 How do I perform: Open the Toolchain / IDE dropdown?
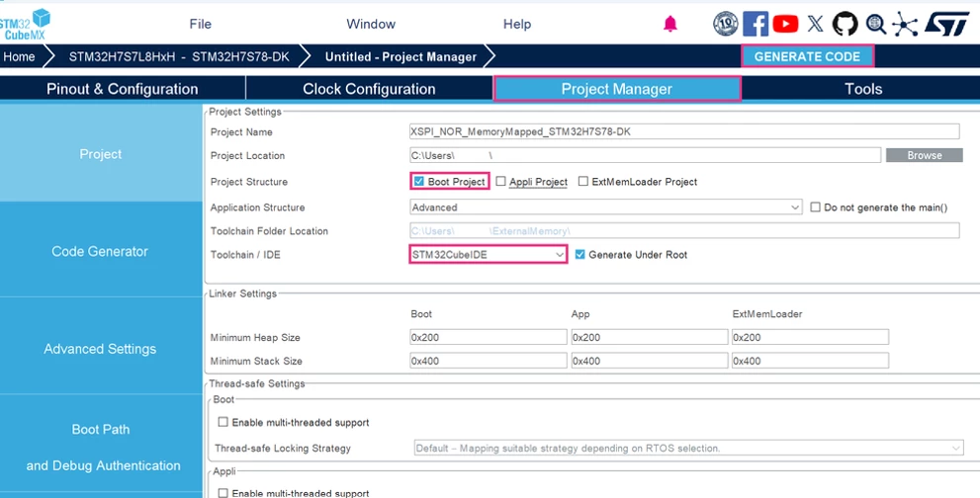click(x=489, y=254)
